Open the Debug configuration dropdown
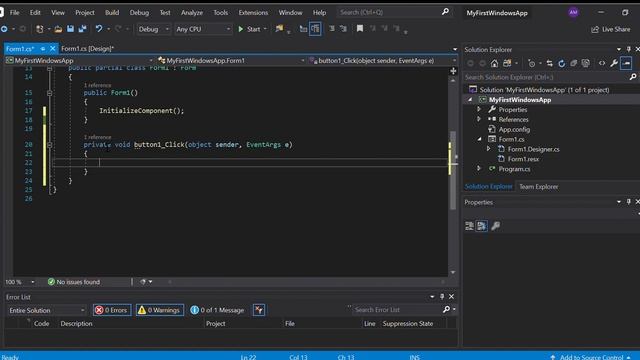 [x=153, y=29]
